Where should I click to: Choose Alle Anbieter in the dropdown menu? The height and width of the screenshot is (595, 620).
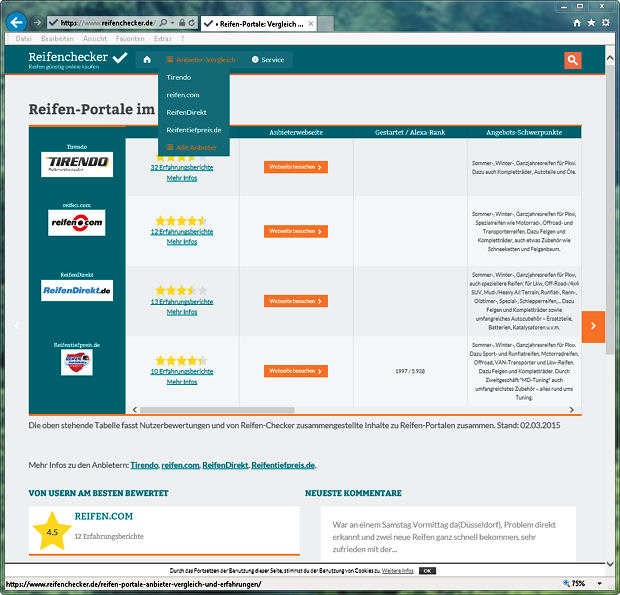click(191, 147)
